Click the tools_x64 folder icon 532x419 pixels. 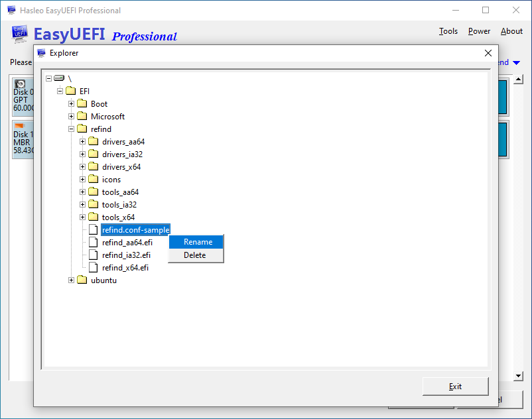coord(94,217)
